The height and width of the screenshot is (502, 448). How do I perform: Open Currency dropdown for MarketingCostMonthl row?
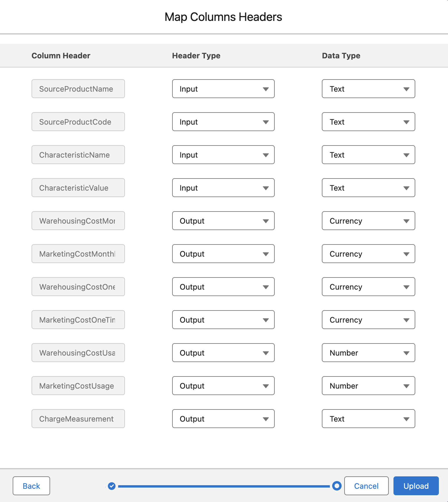click(x=368, y=254)
